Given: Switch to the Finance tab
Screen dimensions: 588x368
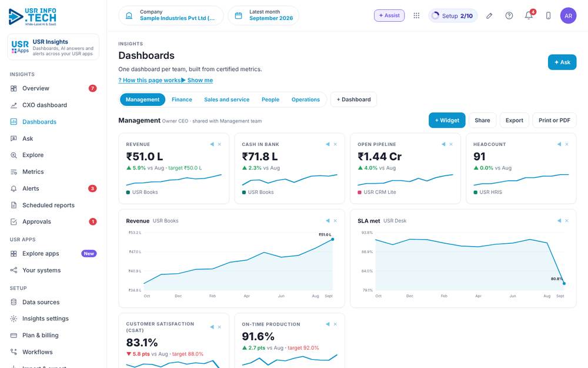Looking at the screenshot, I should (182, 100).
